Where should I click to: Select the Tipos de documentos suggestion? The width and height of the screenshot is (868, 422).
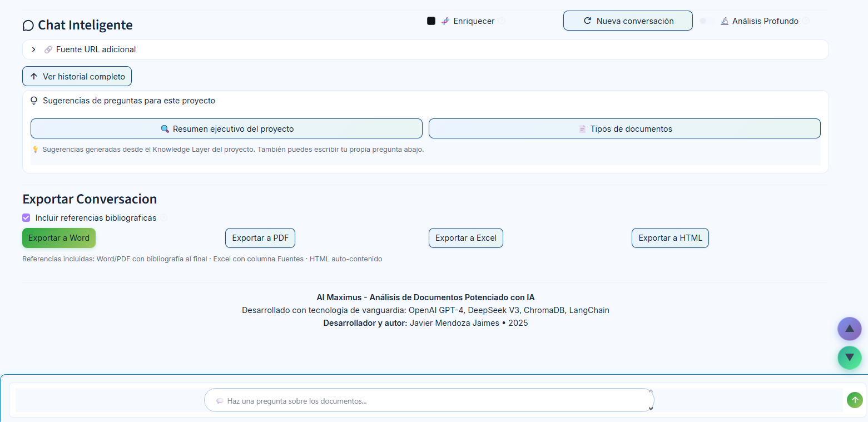pos(624,128)
